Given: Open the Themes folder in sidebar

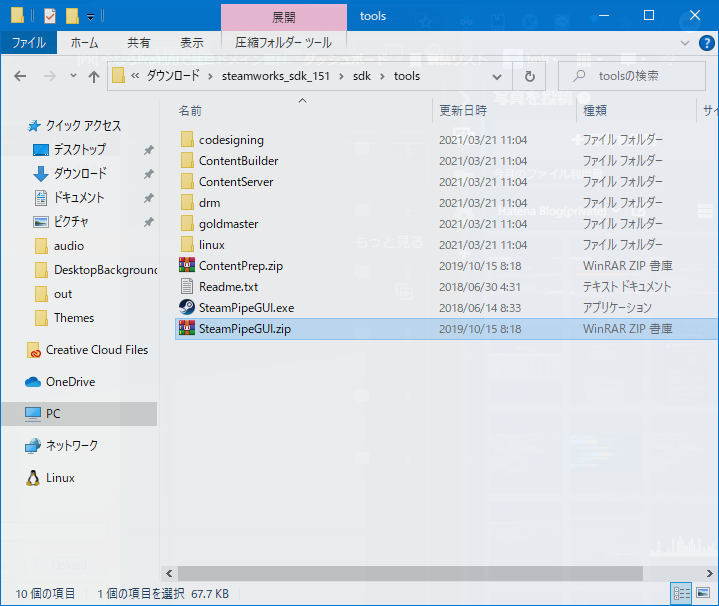Looking at the screenshot, I should click(x=65, y=318).
